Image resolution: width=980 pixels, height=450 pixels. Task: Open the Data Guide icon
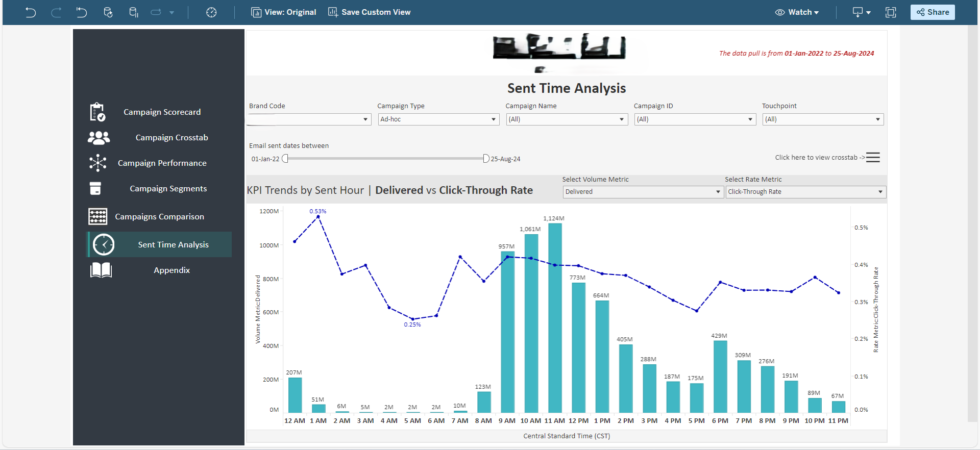211,12
